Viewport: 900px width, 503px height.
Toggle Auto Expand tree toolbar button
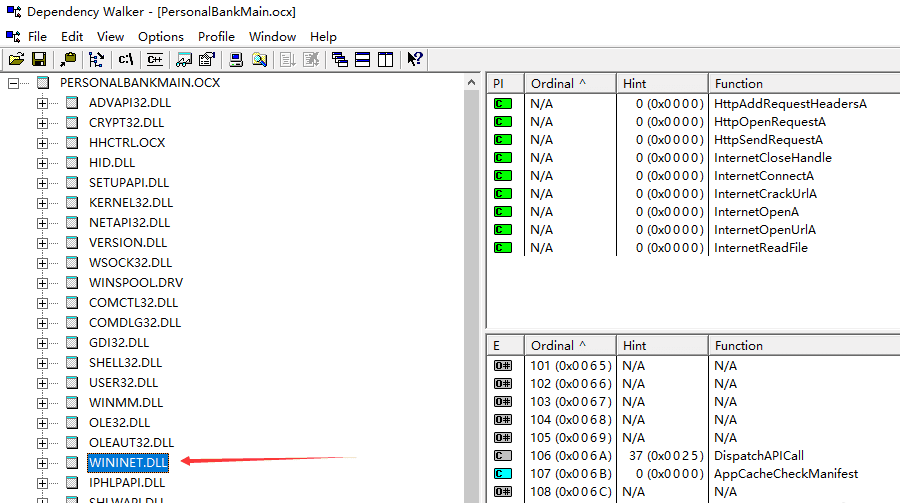(x=96, y=59)
